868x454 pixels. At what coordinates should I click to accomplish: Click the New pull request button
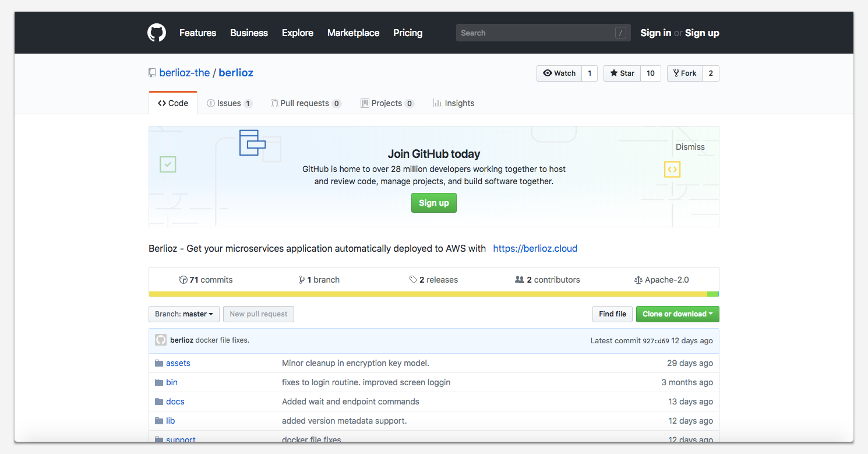(x=259, y=314)
